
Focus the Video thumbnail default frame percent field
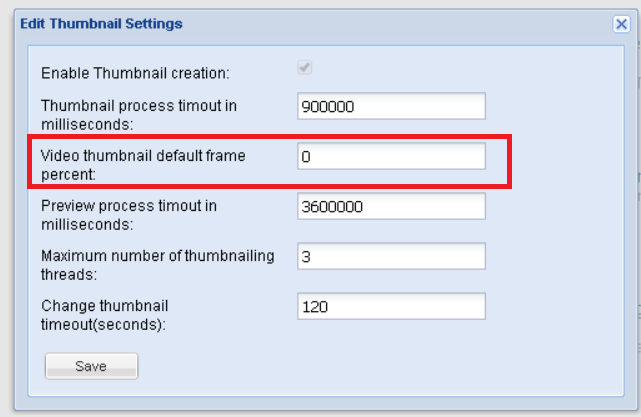coord(391,156)
